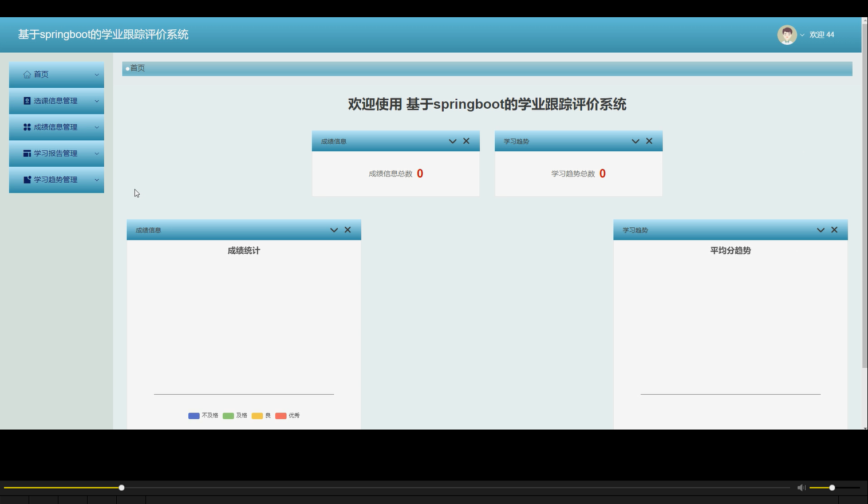Image resolution: width=868 pixels, height=504 pixels.
Task: Open the 首页 sidebar menu
Action: 57,74
